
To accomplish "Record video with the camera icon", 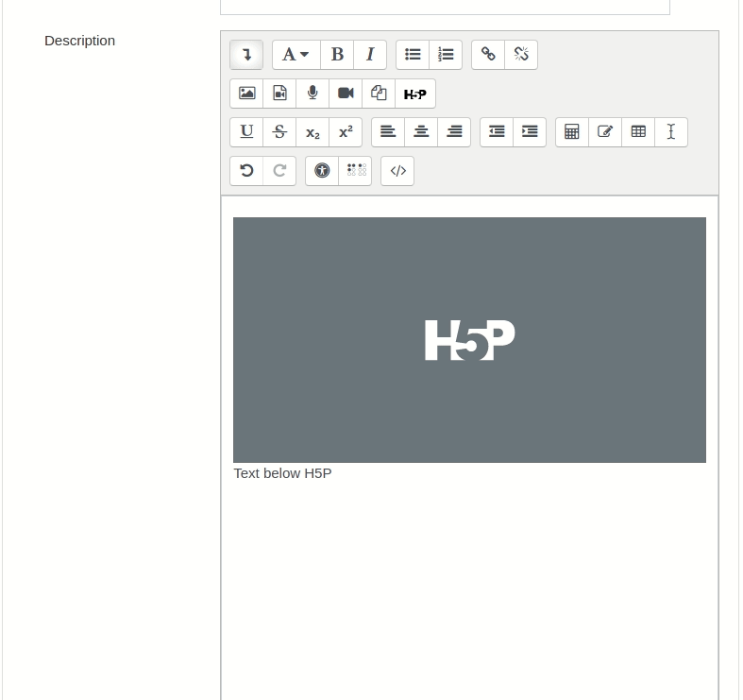I will click(x=346, y=94).
